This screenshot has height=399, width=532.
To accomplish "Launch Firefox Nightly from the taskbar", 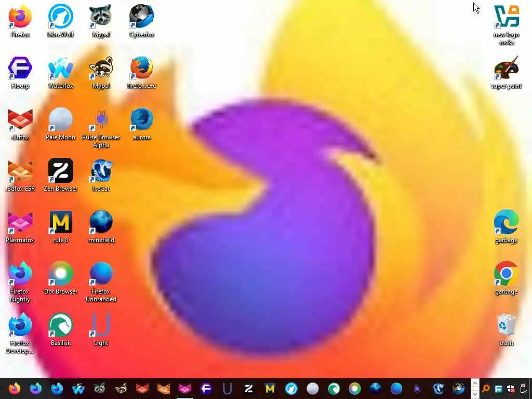I will tap(36, 389).
